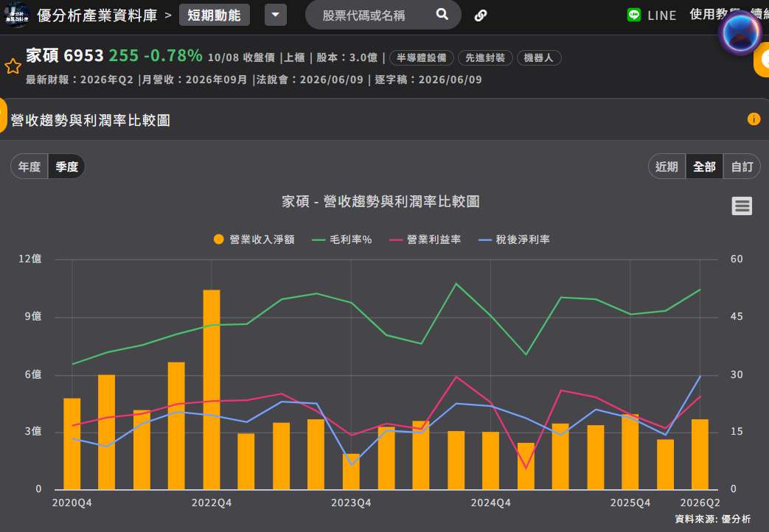Click the glowing assistant orb
Viewport: 769px width, 532px height.
pos(740,33)
